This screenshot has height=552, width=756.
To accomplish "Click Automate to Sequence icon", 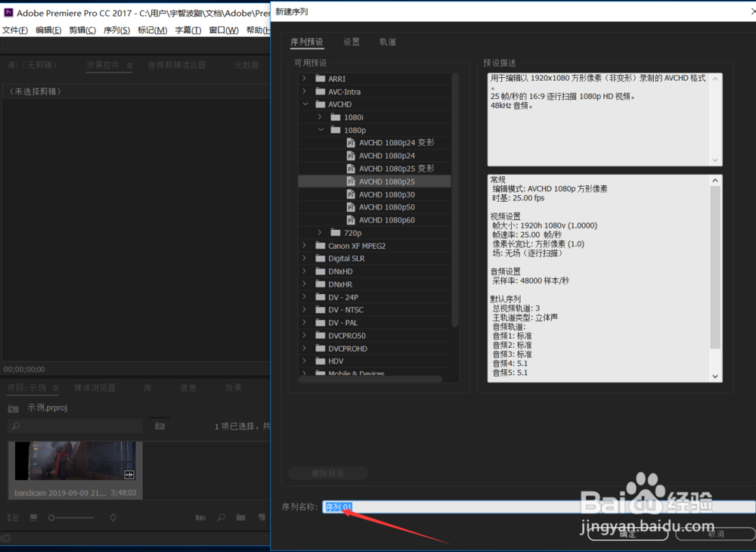I will click(200, 518).
